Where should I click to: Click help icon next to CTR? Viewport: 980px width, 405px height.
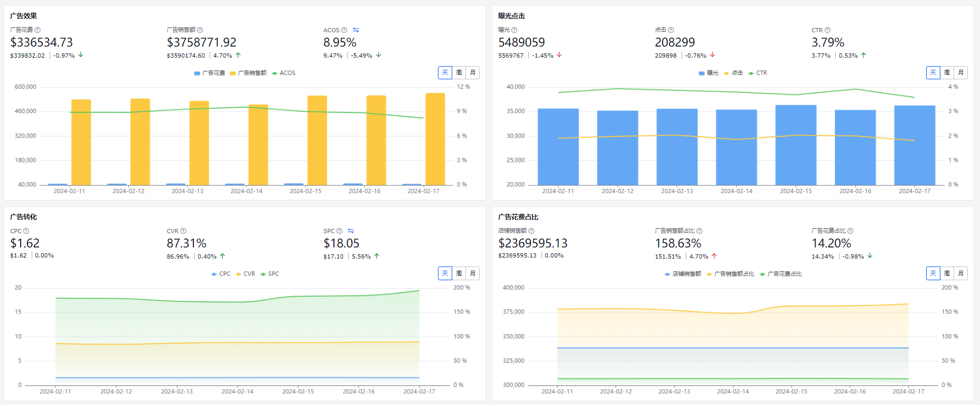coord(827,30)
